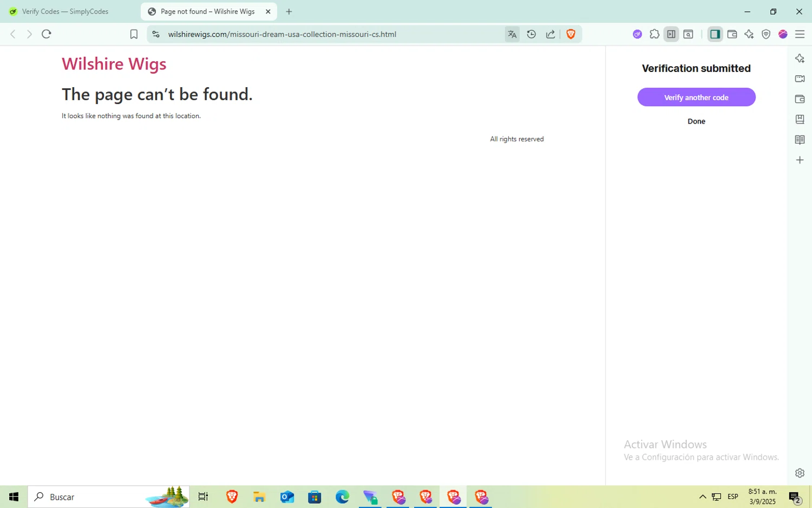
Task: Open the sidebar settings gear
Action: [x=800, y=473]
